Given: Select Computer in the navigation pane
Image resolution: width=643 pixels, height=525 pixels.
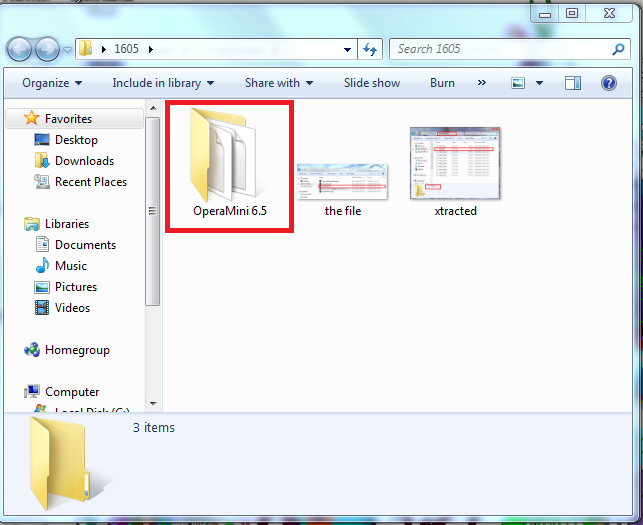Looking at the screenshot, I should coord(72,392).
